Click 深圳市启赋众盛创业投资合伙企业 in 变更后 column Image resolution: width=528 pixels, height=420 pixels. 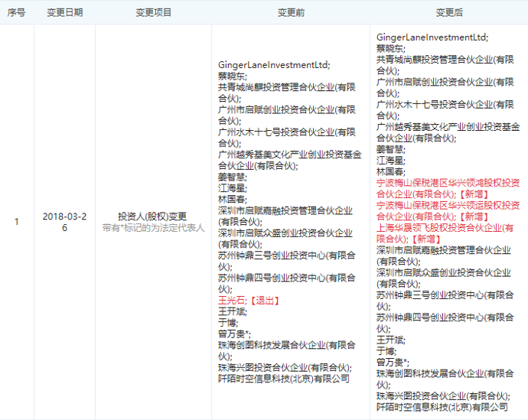(444, 278)
